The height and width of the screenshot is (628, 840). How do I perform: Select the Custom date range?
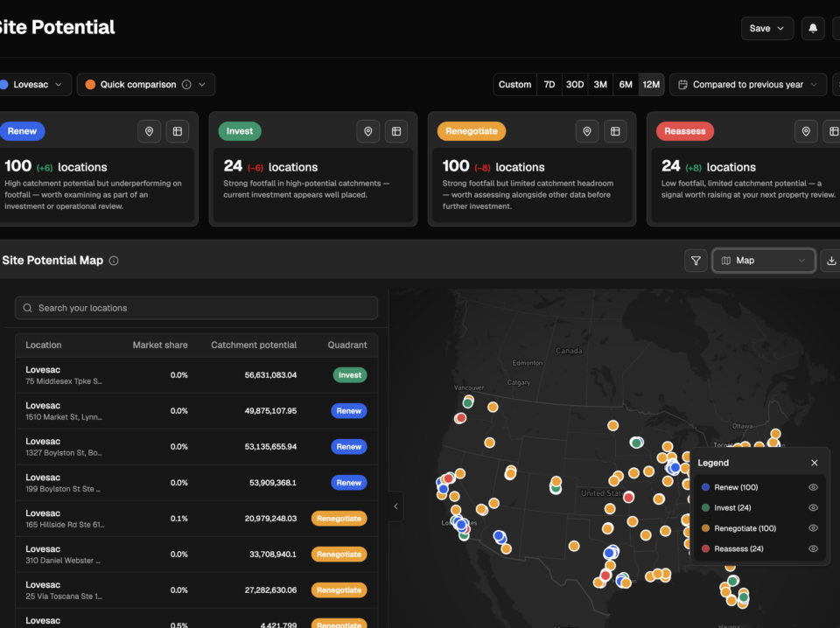pos(514,85)
